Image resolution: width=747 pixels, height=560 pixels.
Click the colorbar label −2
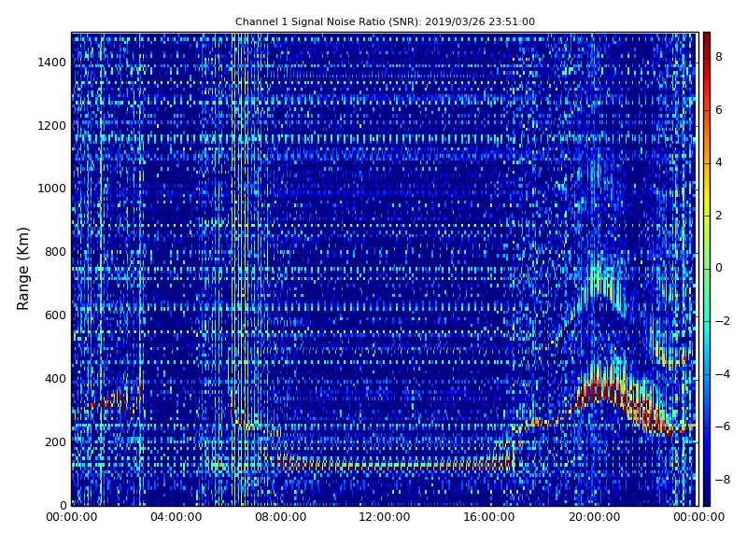[x=723, y=321]
